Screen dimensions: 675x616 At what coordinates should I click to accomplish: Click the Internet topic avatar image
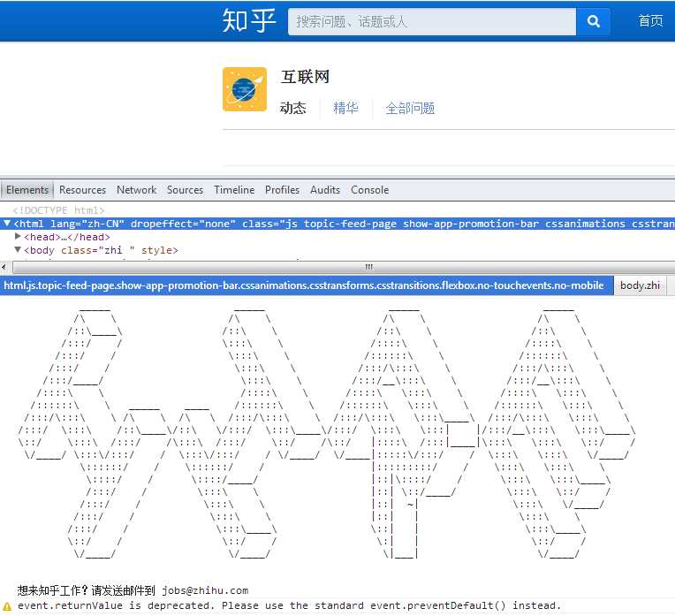[x=245, y=89]
